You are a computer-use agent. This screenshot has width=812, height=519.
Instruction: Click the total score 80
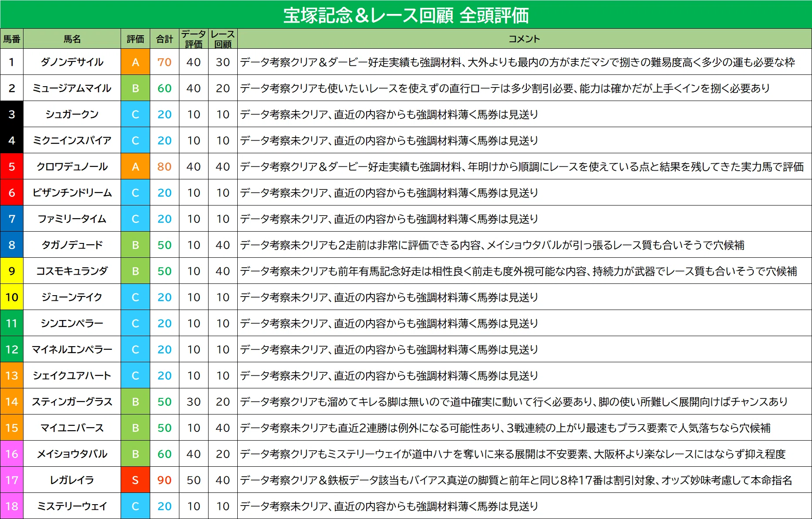165,166
